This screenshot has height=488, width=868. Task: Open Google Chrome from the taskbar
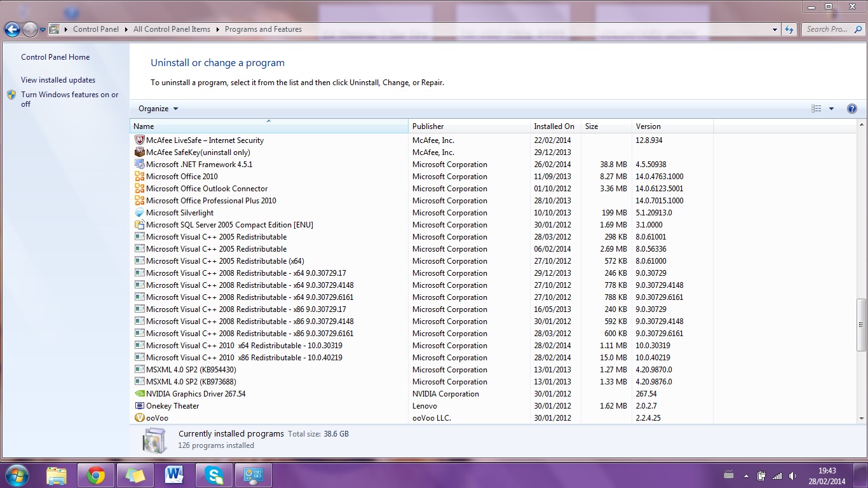click(x=96, y=475)
